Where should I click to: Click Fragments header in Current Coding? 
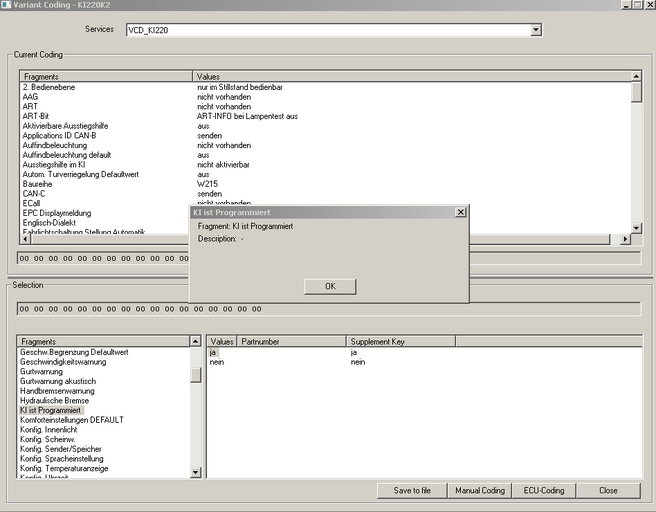point(106,77)
